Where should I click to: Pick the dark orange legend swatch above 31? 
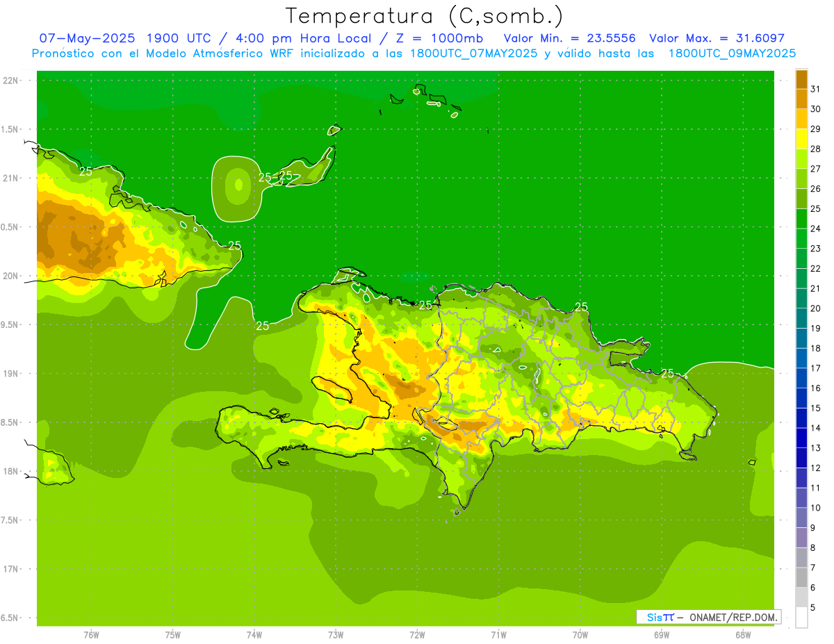tap(801, 79)
